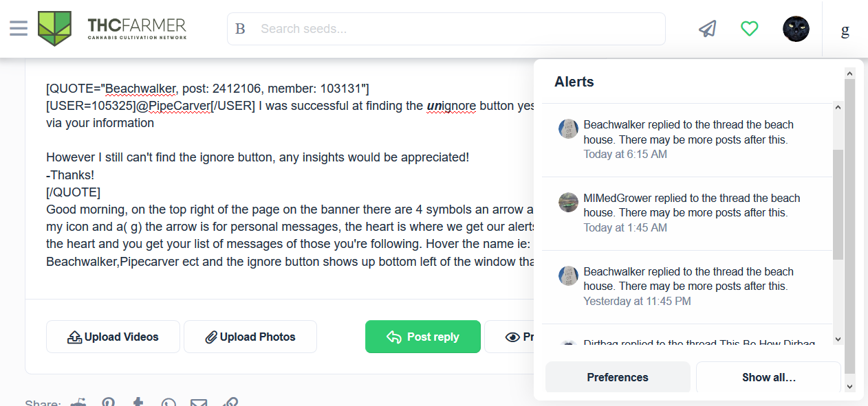Open Beachwalker alert from Yesterday 11:45 PM
This screenshot has width=868, height=406.
click(687, 286)
